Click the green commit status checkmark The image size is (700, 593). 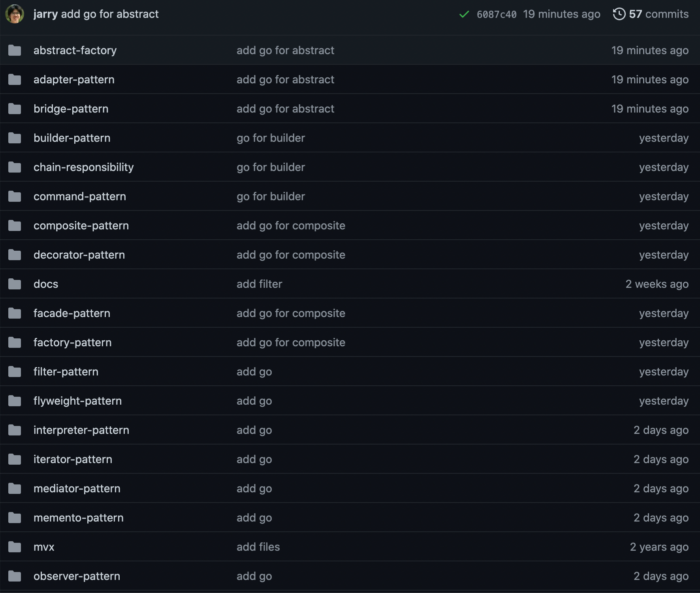[464, 15]
